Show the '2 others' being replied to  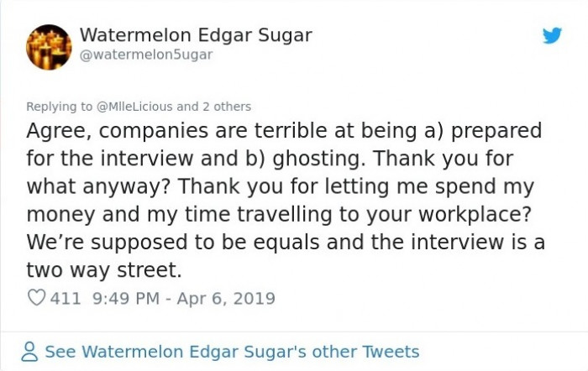[x=227, y=107]
